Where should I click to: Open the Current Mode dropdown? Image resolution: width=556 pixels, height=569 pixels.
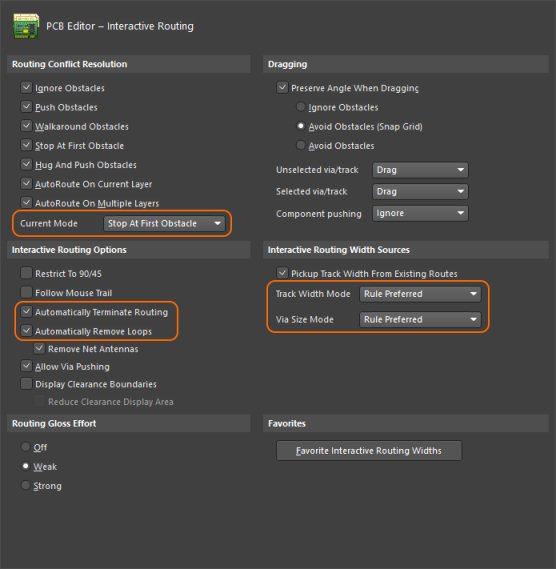pyautogui.click(x=164, y=224)
